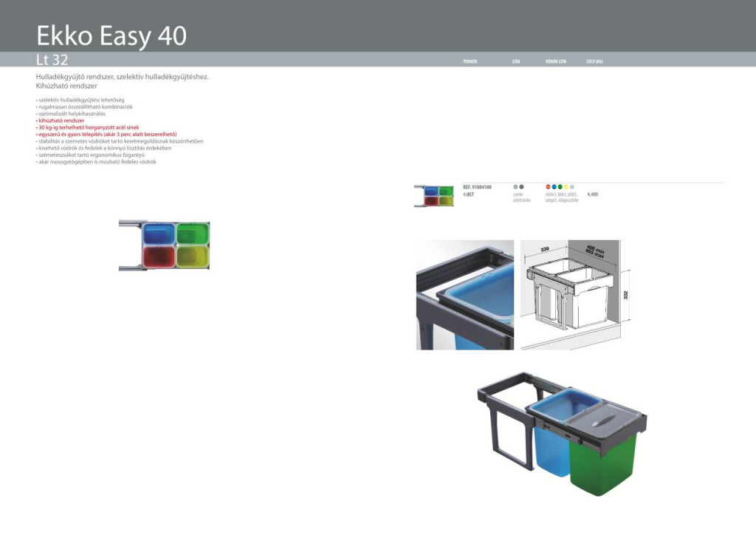Click the 'SZÍN' column header
756x535 pixels.
tap(516, 62)
